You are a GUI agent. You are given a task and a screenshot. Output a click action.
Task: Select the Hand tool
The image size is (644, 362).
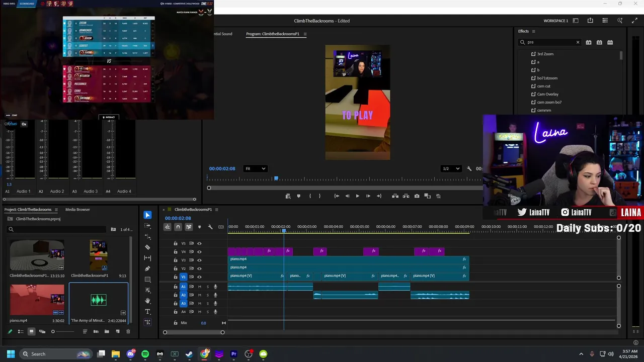[147, 301]
